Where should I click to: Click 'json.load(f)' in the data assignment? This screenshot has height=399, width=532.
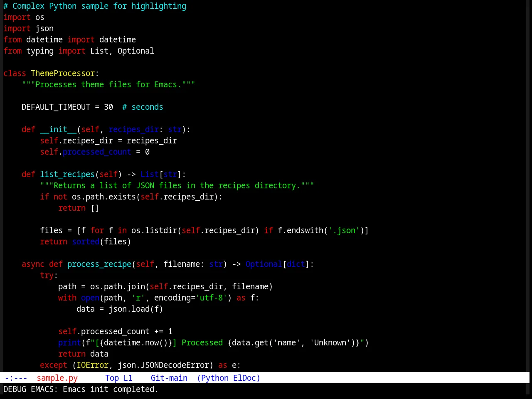[136, 309]
